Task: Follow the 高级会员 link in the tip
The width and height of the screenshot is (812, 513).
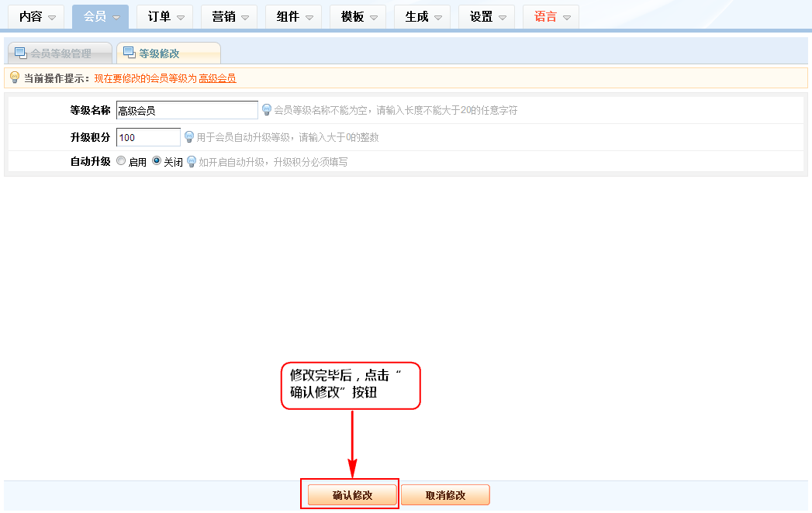Action: (x=217, y=78)
